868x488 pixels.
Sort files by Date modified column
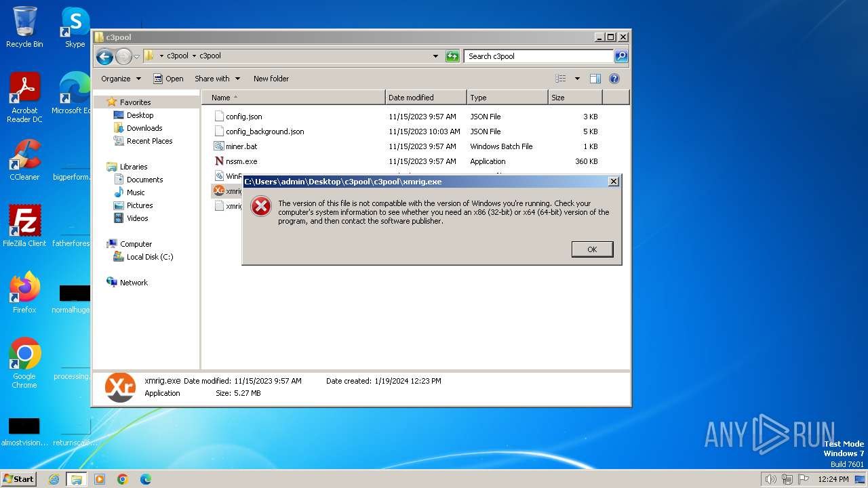pos(426,98)
